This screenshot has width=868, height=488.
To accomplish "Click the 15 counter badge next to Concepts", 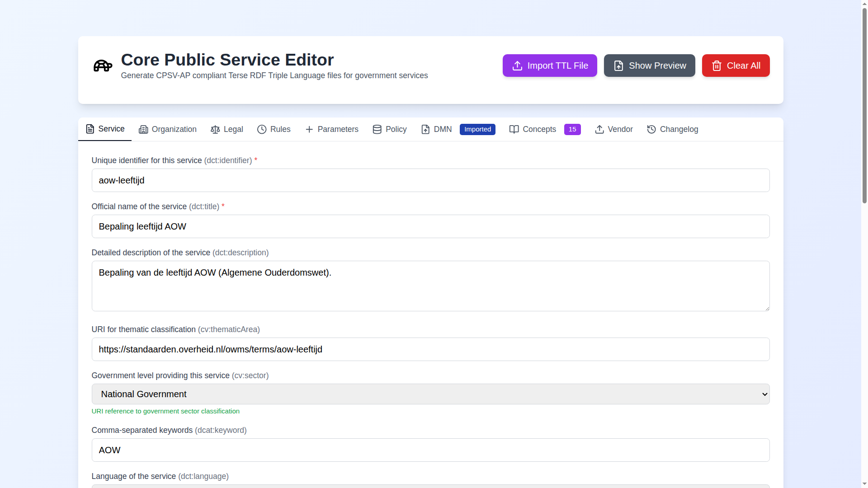I will [x=572, y=129].
